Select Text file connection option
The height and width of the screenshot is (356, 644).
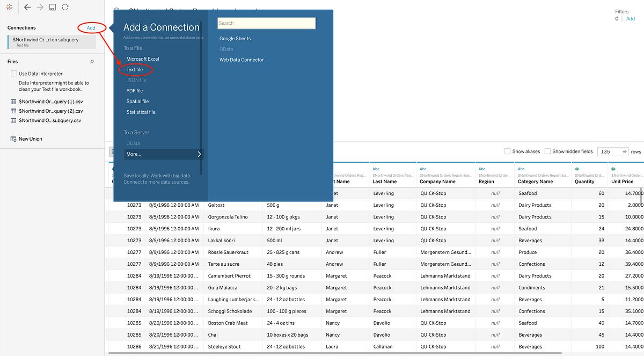(135, 70)
